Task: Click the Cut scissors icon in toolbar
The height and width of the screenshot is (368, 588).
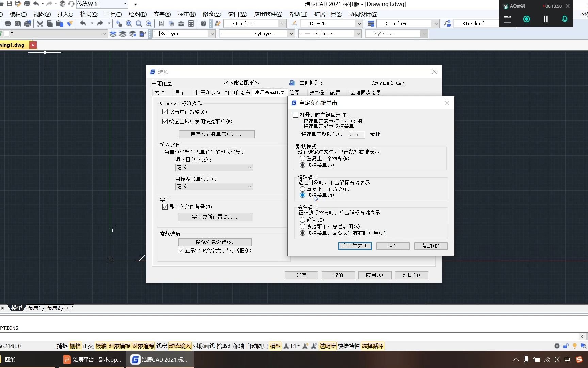Action: click(x=40, y=24)
